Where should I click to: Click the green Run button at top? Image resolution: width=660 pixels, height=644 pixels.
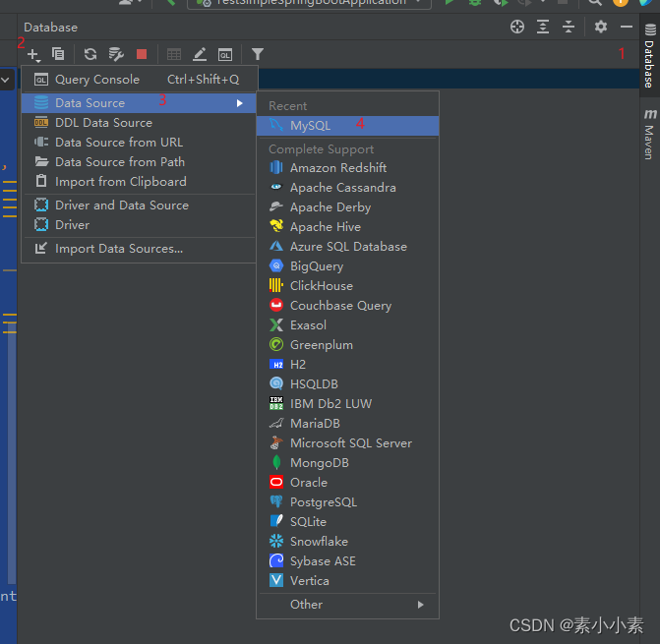pos(450,3)
